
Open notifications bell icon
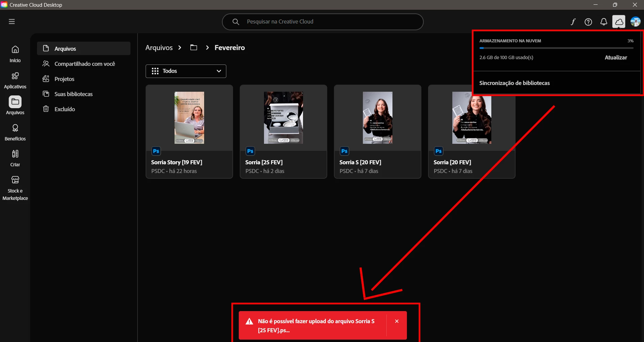604,22
